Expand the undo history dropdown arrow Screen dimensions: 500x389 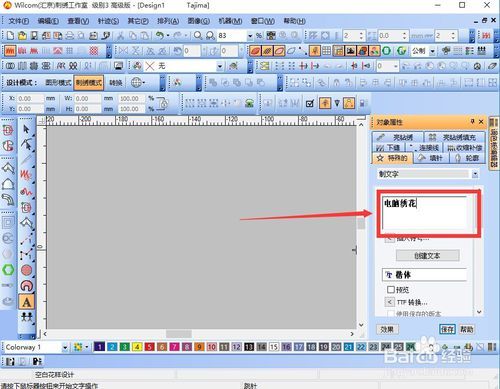[168, 35]
